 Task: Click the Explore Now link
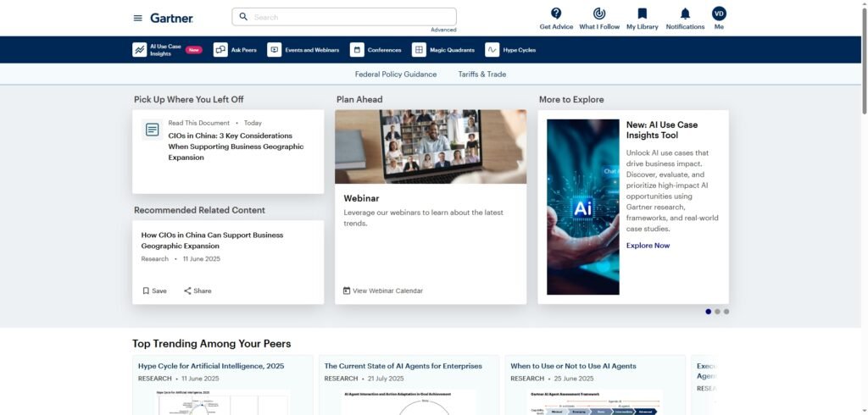(x=648, y=246)
